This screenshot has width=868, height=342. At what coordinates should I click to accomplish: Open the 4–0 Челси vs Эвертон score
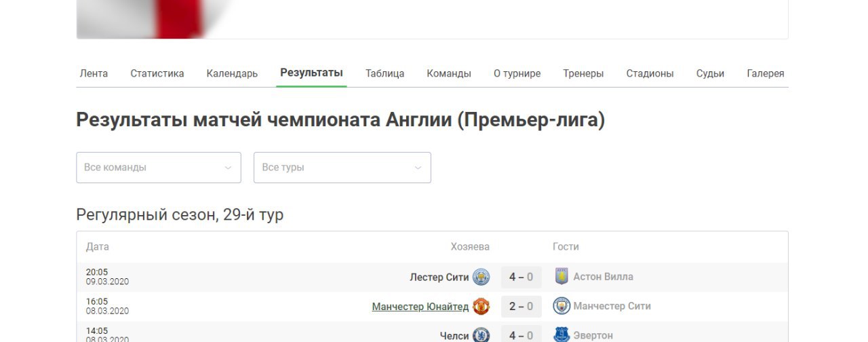tap(521, 335)
